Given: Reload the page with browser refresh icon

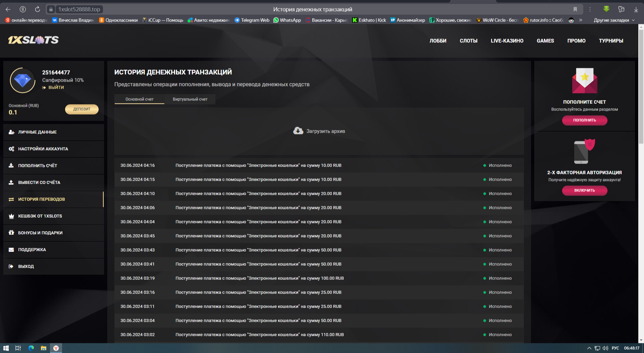Looking at the screenshot, I should [38, 9].
